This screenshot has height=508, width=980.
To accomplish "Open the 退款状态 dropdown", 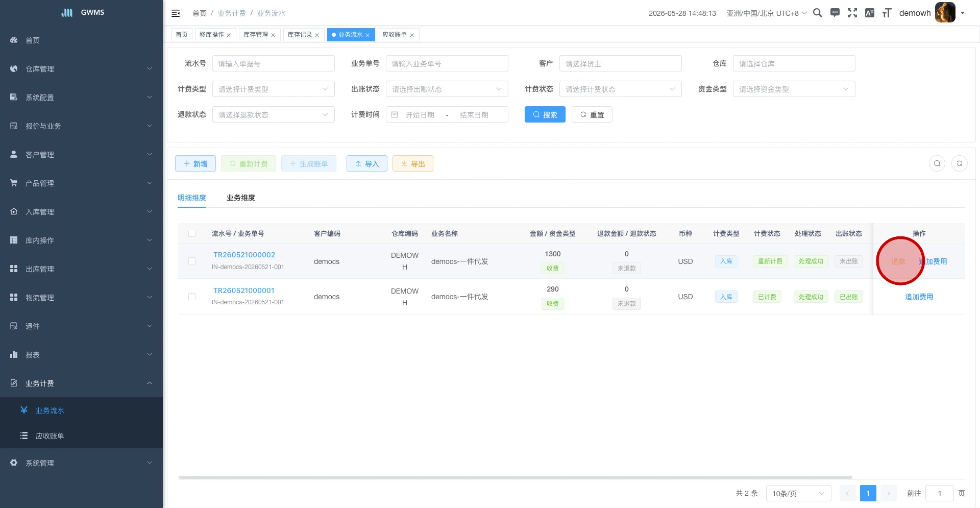I will point(274,114).
